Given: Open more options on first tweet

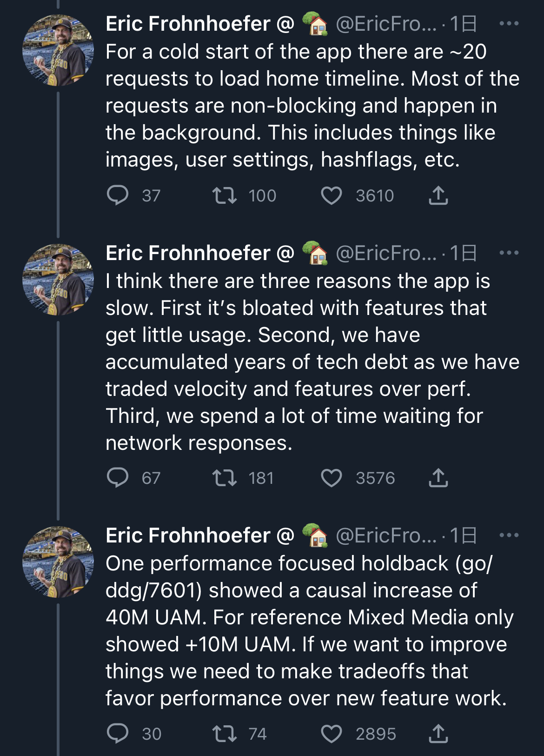Looking at the screenshot, I should 509,23.
